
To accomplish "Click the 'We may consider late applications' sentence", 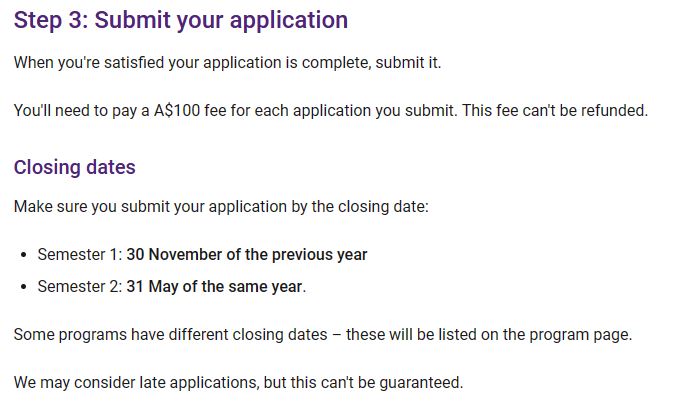I will click(x=238, y=383).
